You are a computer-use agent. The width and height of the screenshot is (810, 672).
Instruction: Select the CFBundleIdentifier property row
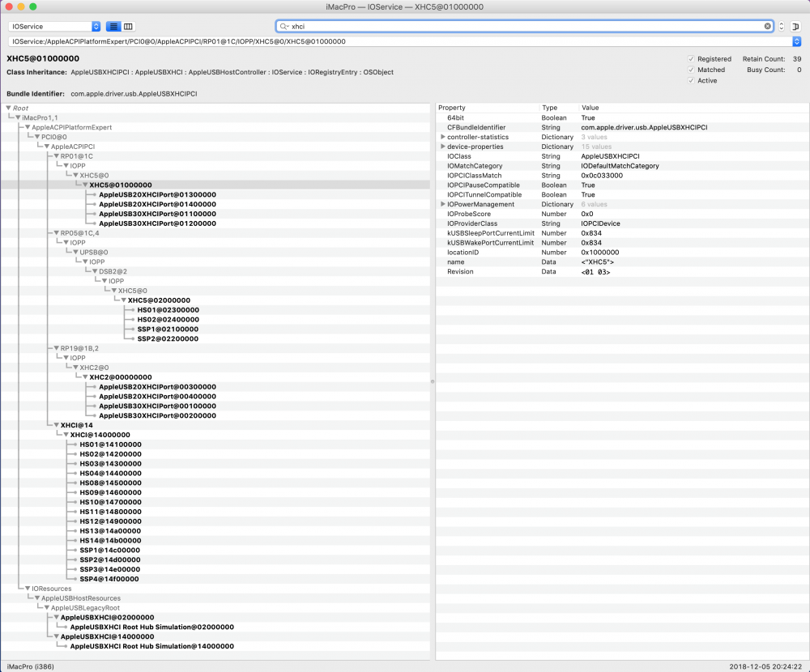pyautogui.click(x=622, y=128)
